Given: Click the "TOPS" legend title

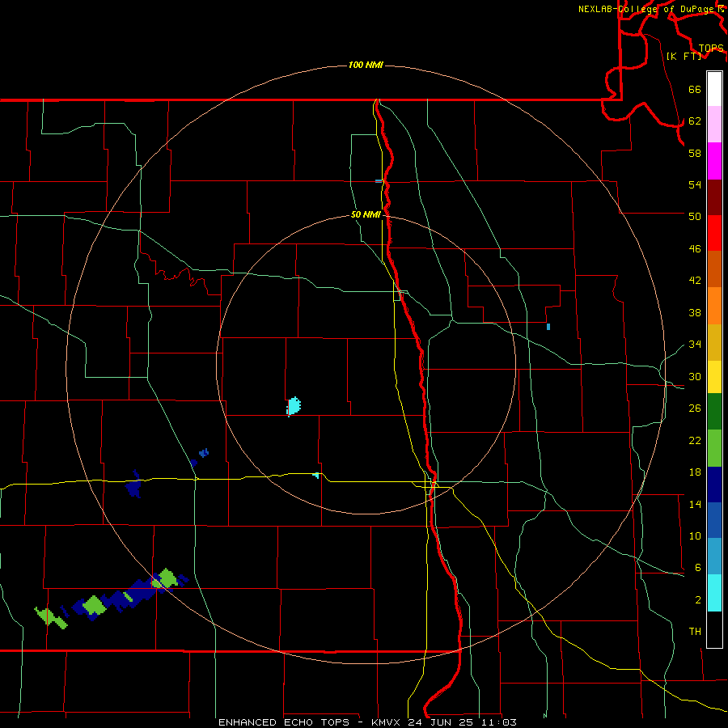Looking at the screenshot, I should click(711, 48).
